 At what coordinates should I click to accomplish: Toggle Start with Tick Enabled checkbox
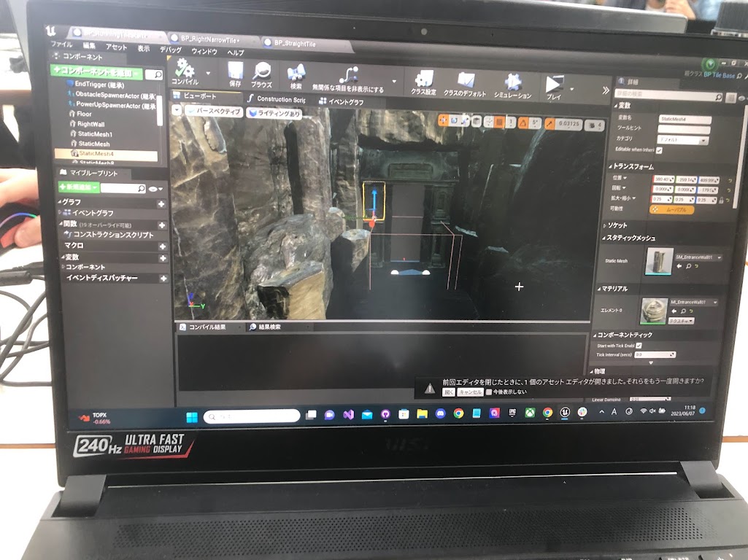(639, 346)
